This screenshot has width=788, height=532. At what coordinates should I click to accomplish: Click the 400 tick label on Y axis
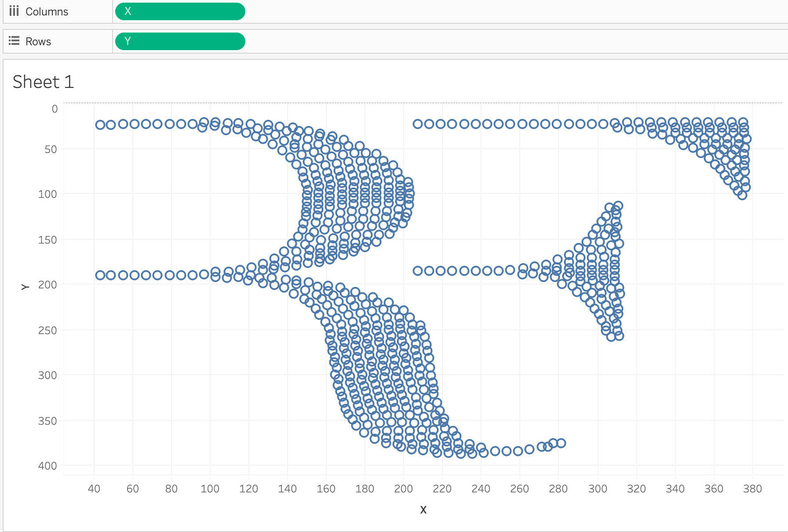(x=47, y=466)
